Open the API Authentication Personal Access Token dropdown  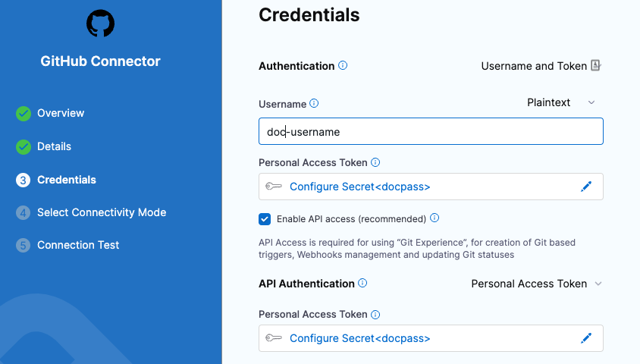click(x=536, y=284)
